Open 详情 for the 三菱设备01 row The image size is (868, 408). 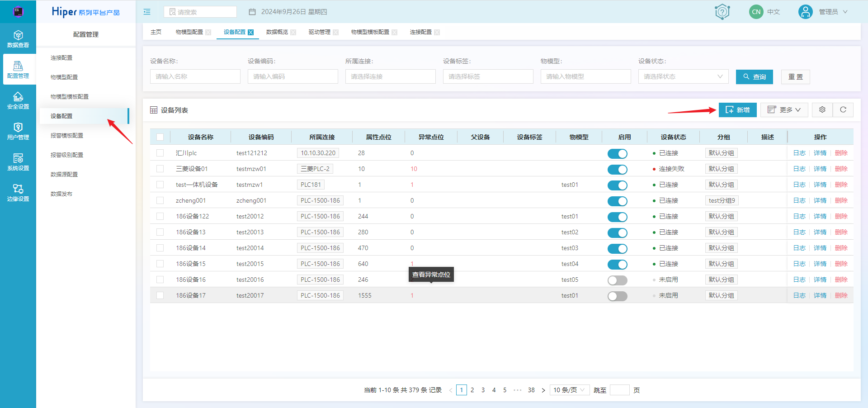820,169
